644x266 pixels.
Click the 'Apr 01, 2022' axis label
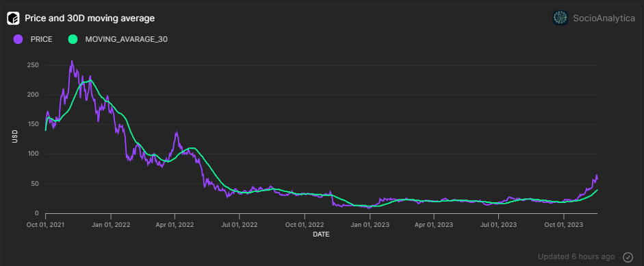point(175,225)
